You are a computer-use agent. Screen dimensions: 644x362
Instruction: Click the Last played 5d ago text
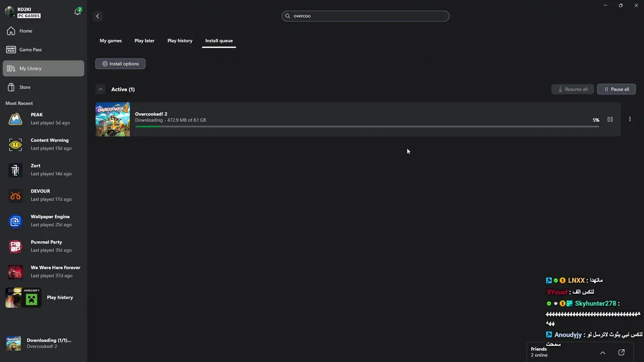50,123
